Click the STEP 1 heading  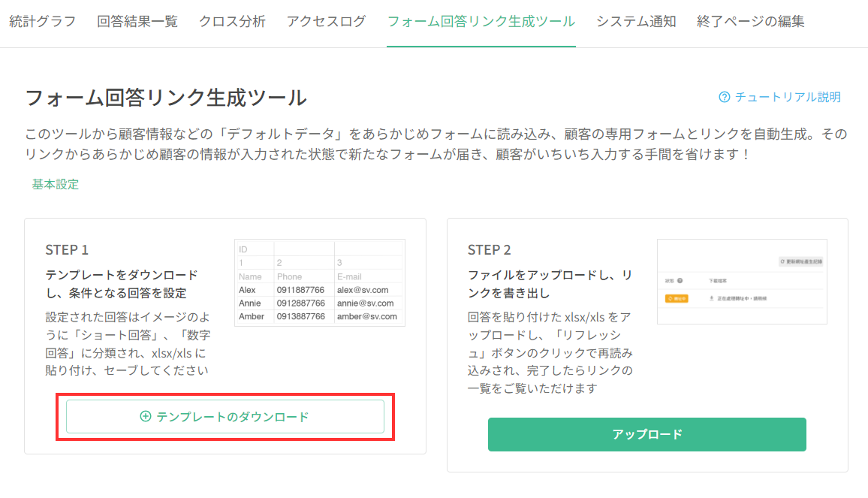[67, 250]
